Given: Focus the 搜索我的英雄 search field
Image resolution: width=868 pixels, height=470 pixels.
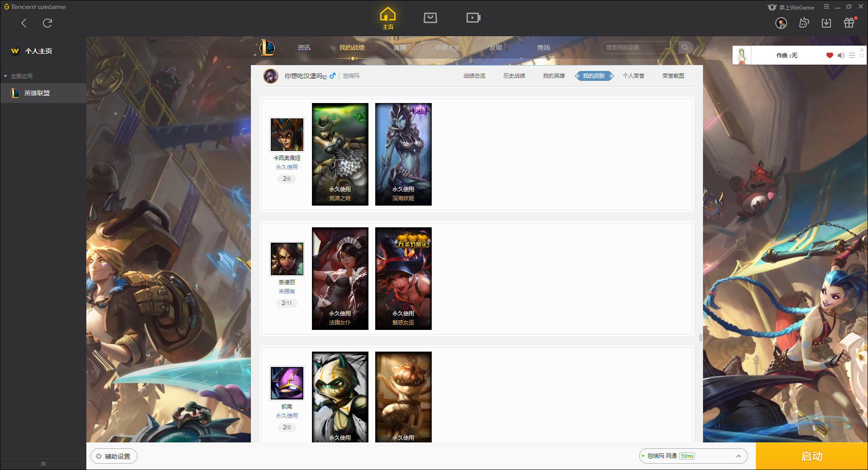Looking at the screenshot, I should point(640,47).
